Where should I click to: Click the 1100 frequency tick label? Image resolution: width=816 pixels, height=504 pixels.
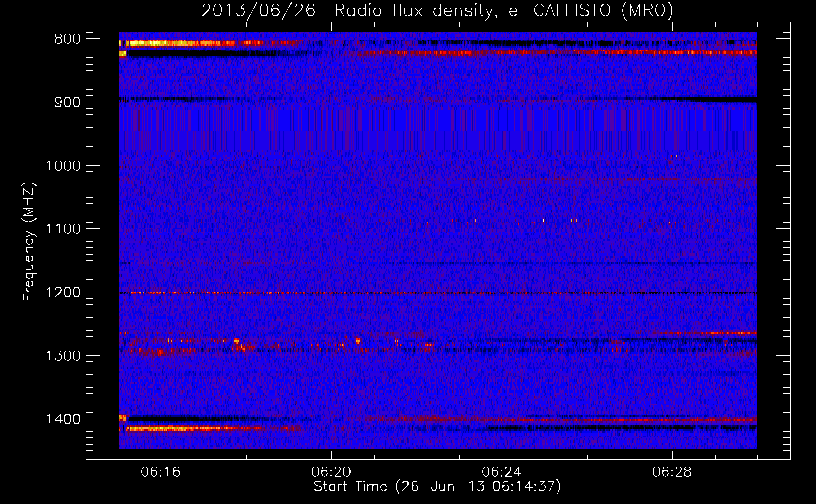click(x=63, y=229)
